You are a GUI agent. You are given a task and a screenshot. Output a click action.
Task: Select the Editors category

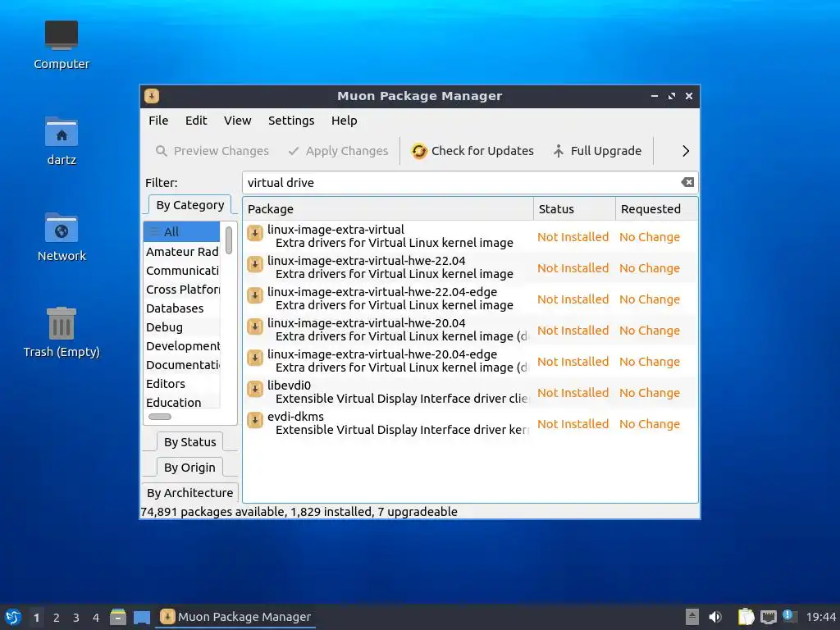[x=181, y=384]
